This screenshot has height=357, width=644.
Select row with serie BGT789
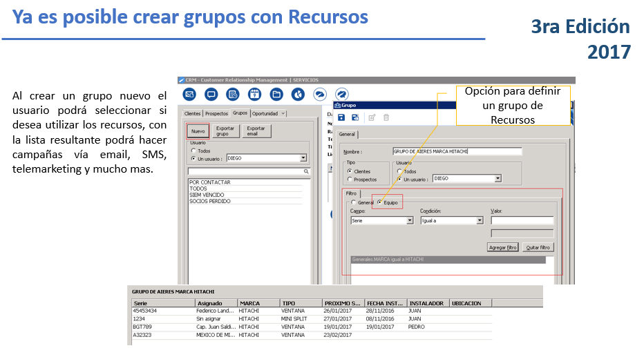(312, 327)
